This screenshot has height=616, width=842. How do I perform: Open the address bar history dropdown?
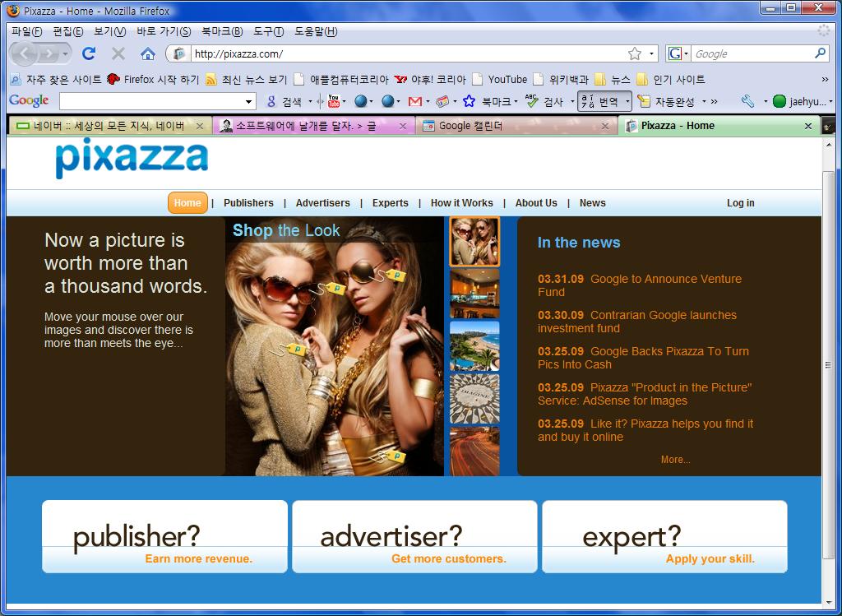click(651, 53)
